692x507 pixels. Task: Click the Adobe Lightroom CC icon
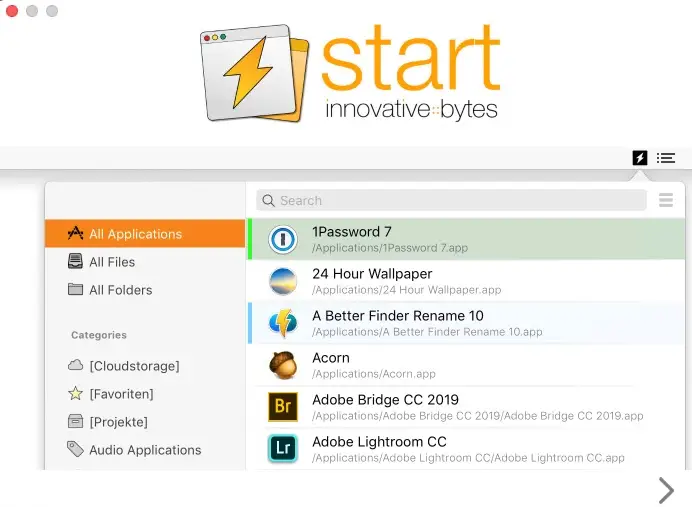(x=283, y=448)
